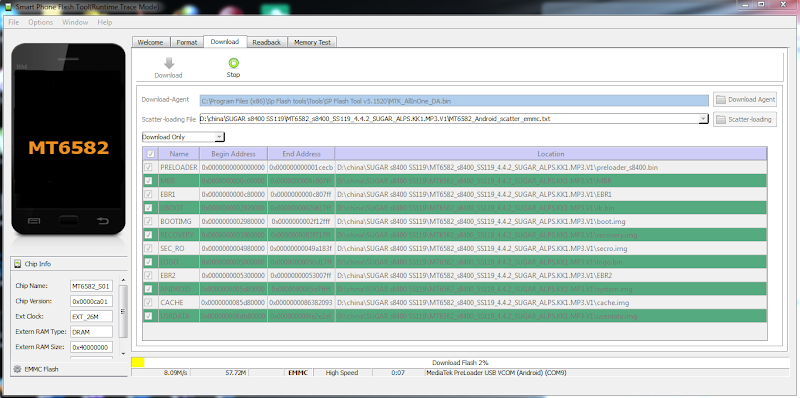Open the Window menu
800x398 pixels.
tap(75, 22)
